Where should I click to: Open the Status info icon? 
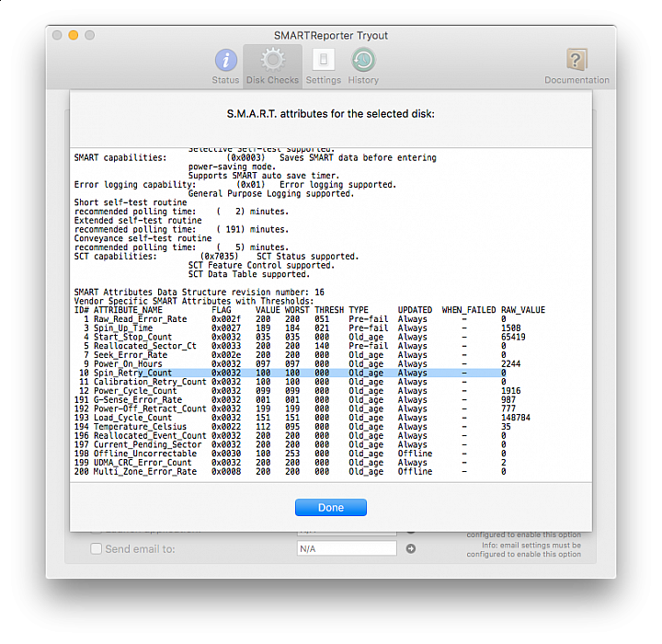click(x=226, y=60)
